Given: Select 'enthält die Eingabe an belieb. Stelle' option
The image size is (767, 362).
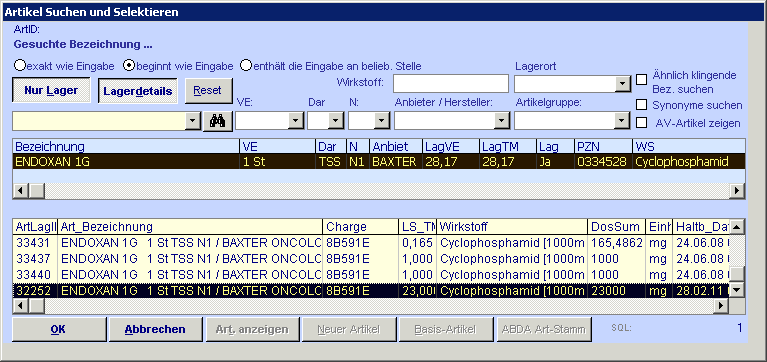Looking at the screenshot, I should [245, 66].
